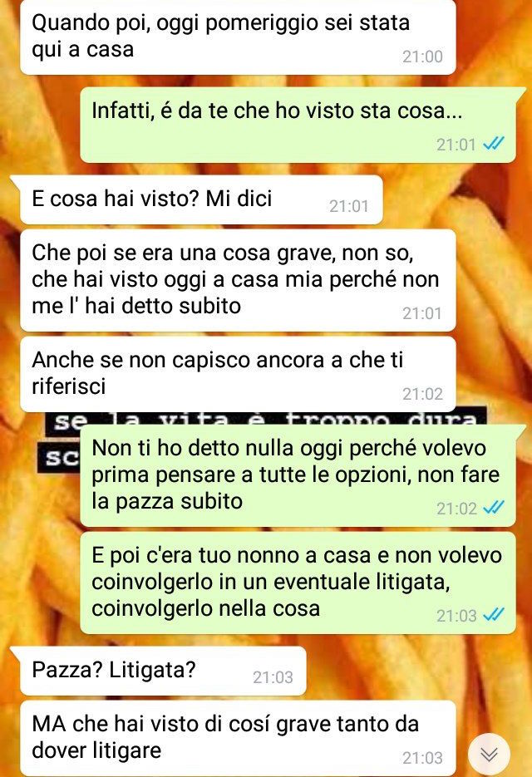Tap the 21:01 timestamp beside 'Mi dici'
Viewport: 532px width, 777px height.
[349, 206]
